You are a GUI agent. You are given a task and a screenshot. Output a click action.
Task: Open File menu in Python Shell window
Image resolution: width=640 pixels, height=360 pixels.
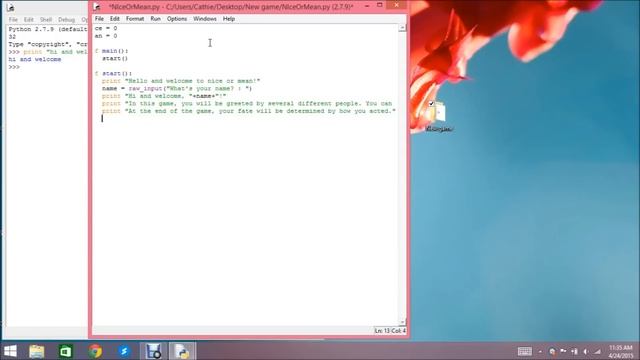[x=13, y=20]
